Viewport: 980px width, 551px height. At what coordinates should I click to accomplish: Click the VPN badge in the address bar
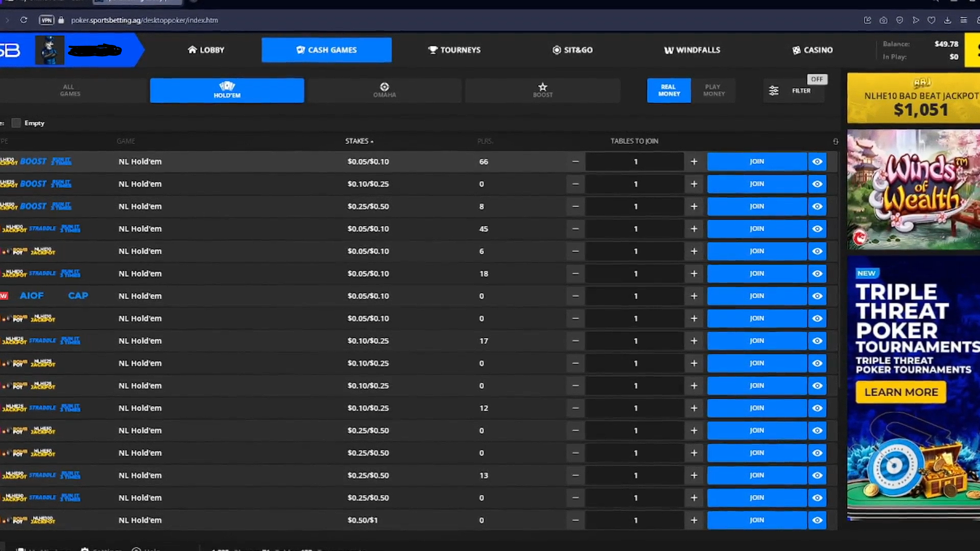point(46,20)
